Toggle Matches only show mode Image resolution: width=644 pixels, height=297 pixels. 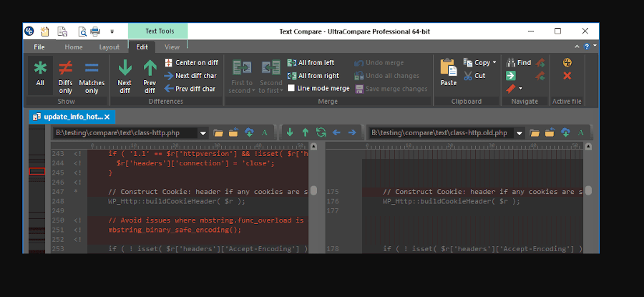92,74
